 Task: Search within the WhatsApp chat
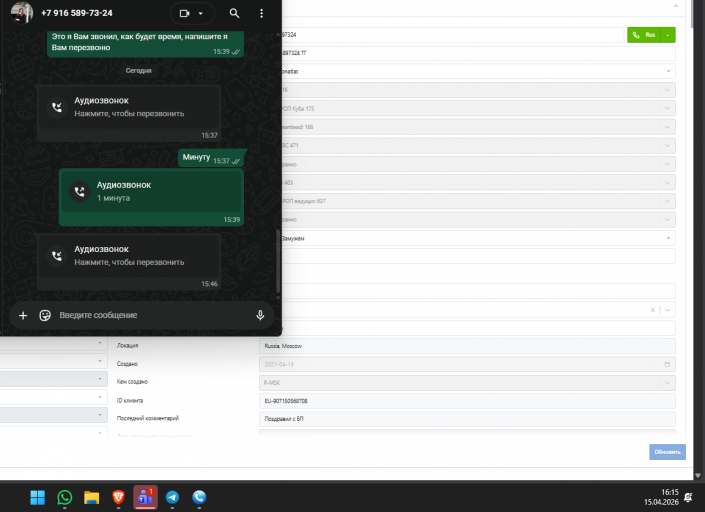(234, 13)
